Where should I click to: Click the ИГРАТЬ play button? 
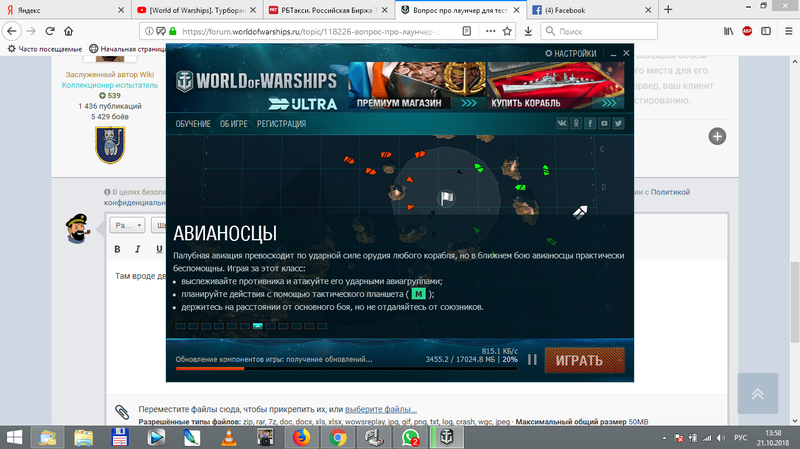[579, 360]
